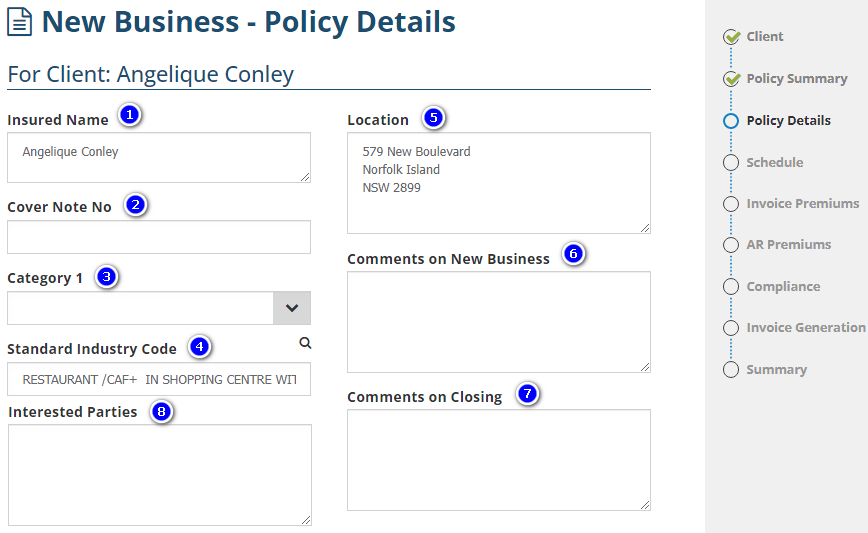Click the green checkmark beside Policy Summary
Screen dimensions: 868x533
731,79
